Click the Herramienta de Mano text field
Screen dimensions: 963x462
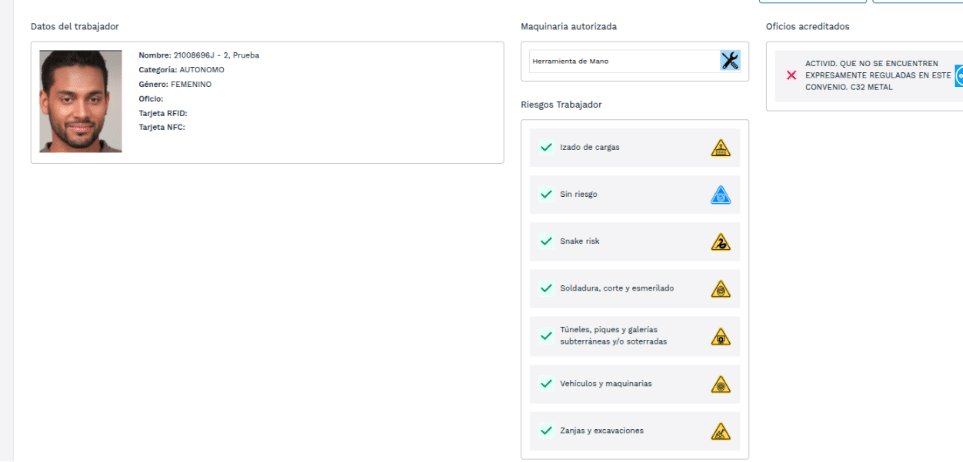(x=622, y=61)
